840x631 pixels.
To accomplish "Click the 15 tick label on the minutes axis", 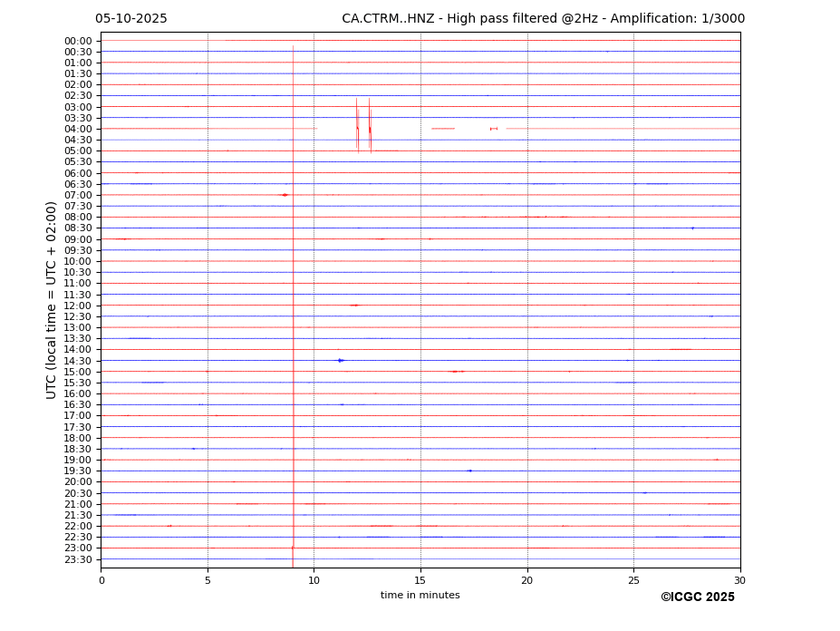I will [x=420, y=580].
